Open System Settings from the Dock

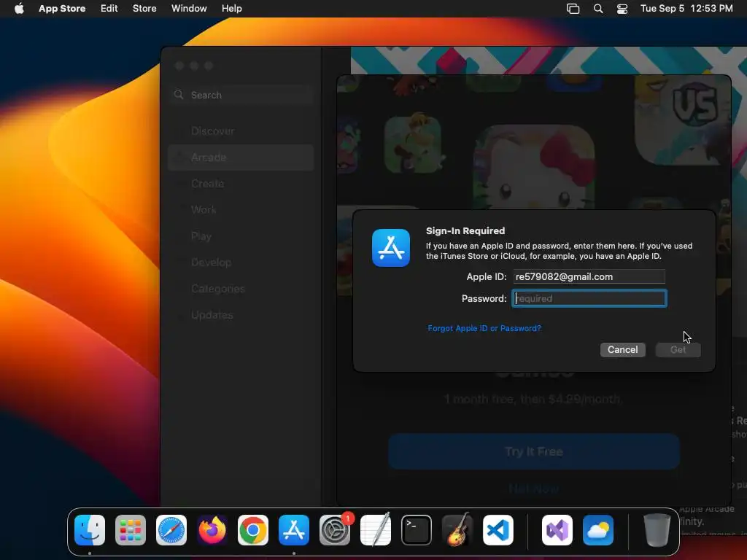pyautogui.click(x=335, y=530)
